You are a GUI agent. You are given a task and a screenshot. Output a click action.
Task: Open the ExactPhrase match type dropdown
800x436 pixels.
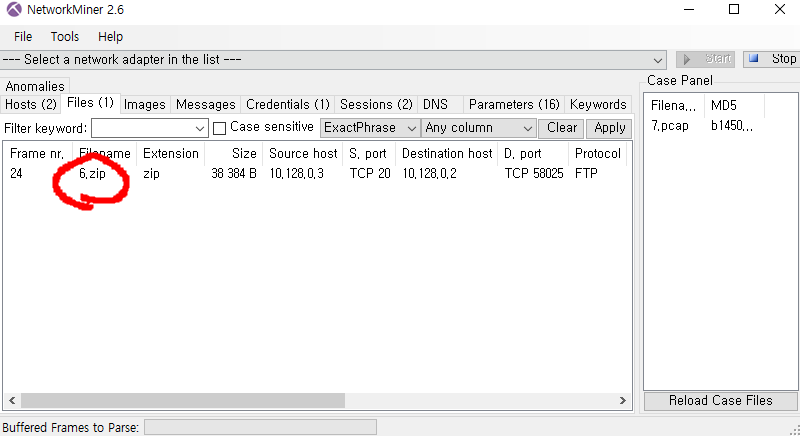pyautogui.click(x=370, y=128)
